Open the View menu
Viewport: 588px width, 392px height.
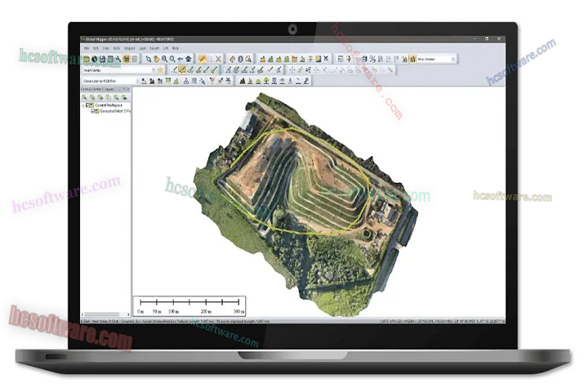pos(106,48)
